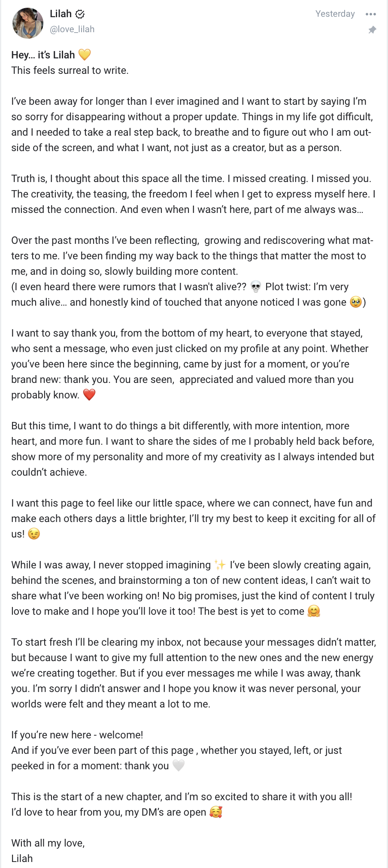Click the red heart after 'probably know.'
This screenshot has width=388, height=868.
[x=89, y=395]
